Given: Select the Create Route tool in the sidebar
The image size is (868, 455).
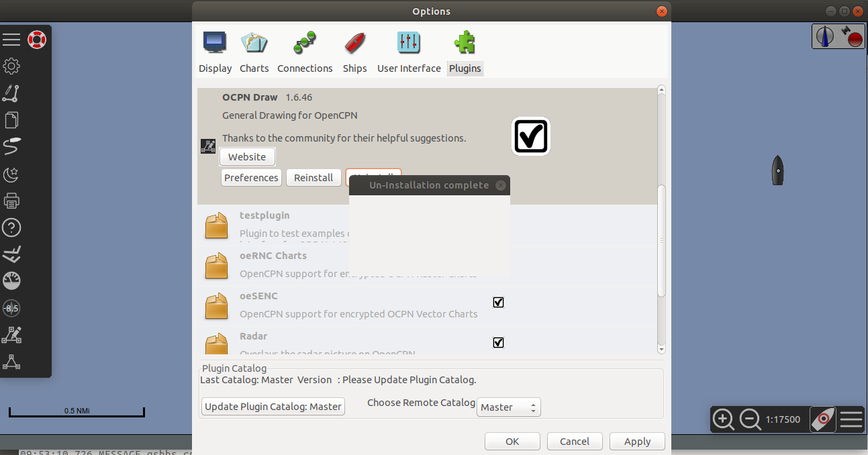Looking at the screenshot, I should point(11,93).
